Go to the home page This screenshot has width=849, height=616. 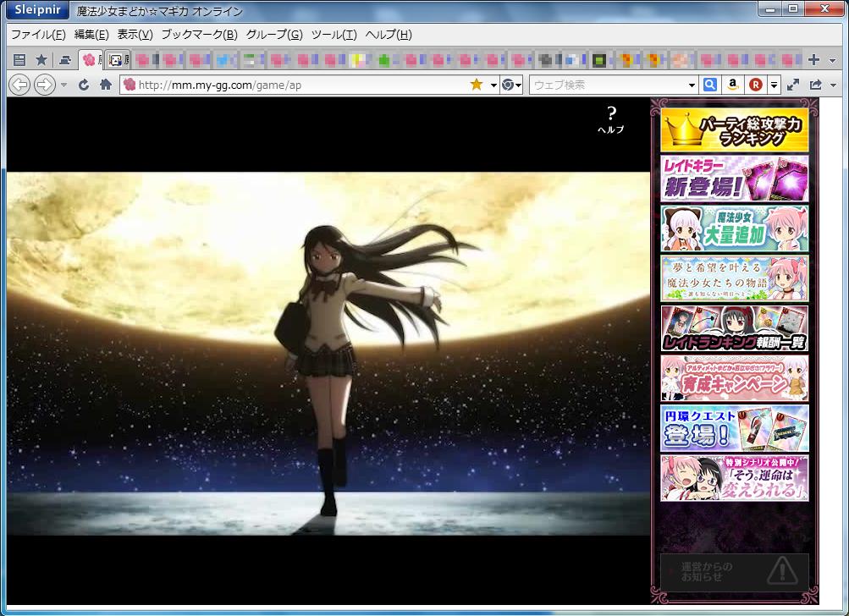(106, 85)
